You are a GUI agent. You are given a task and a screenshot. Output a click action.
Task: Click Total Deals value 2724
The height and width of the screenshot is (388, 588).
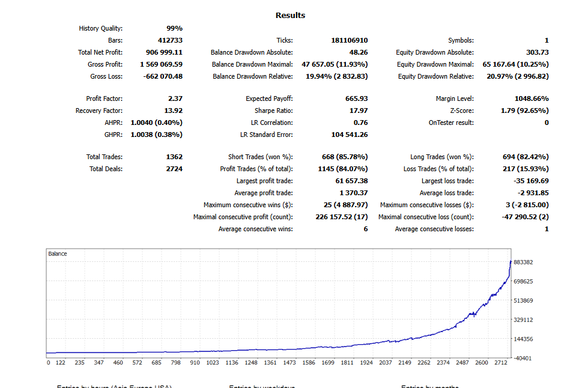tap(174, 169)
